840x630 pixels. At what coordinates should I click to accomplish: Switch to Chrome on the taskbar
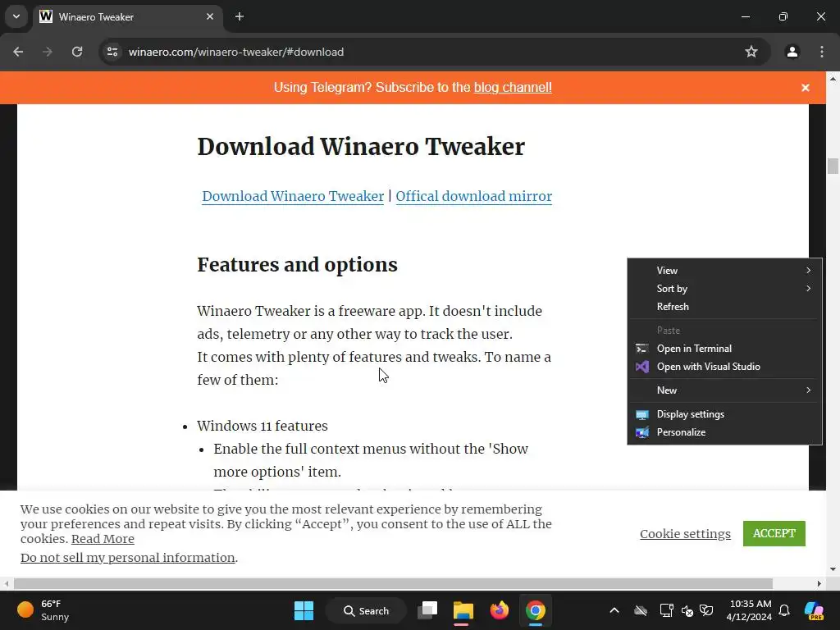point(535,610)
